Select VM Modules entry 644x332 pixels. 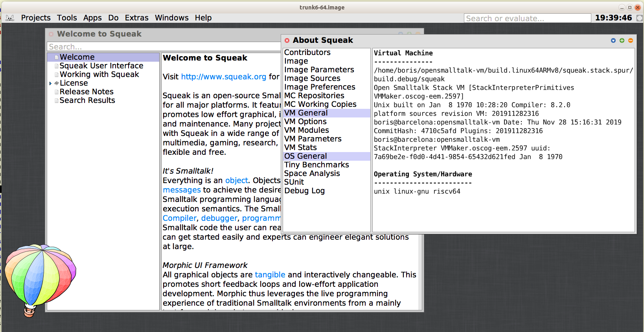[x=327, y=130]
